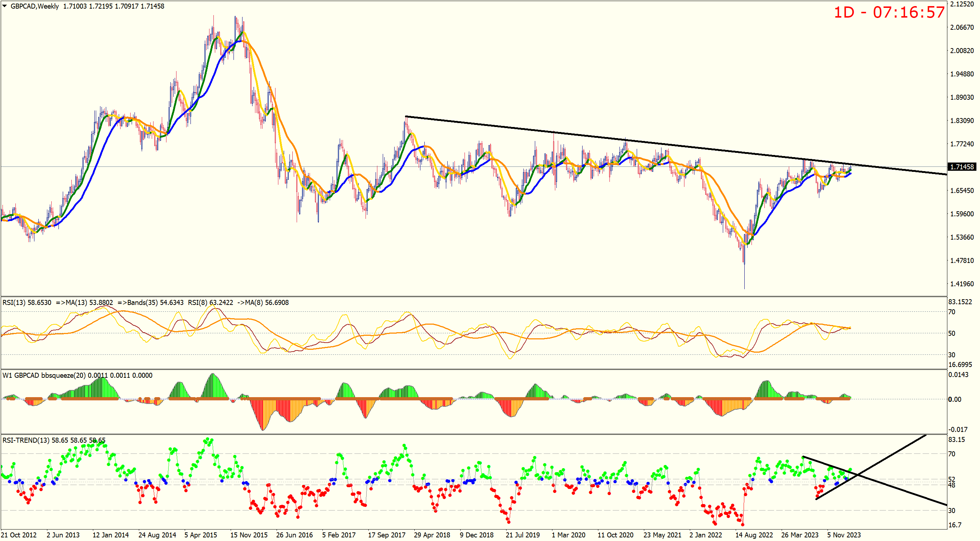
Task: Click the current price label 1.71458
Action: point(961,166)
